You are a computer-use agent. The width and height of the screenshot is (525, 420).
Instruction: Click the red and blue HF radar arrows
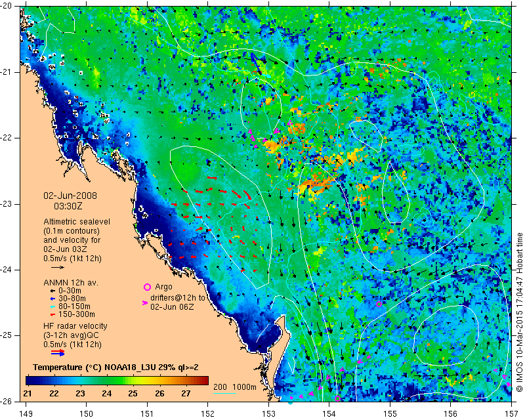pyautogui.click(x=58, y=352)
